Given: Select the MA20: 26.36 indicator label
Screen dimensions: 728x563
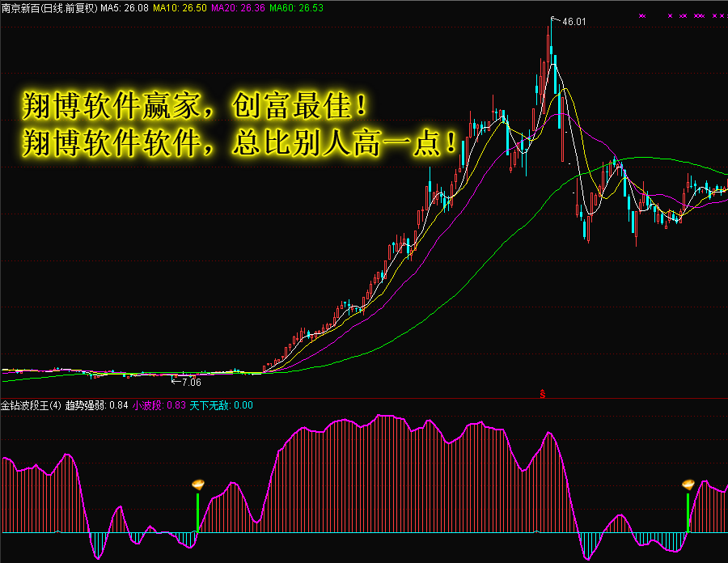Looking at the screenshot, I should point(238,8).
